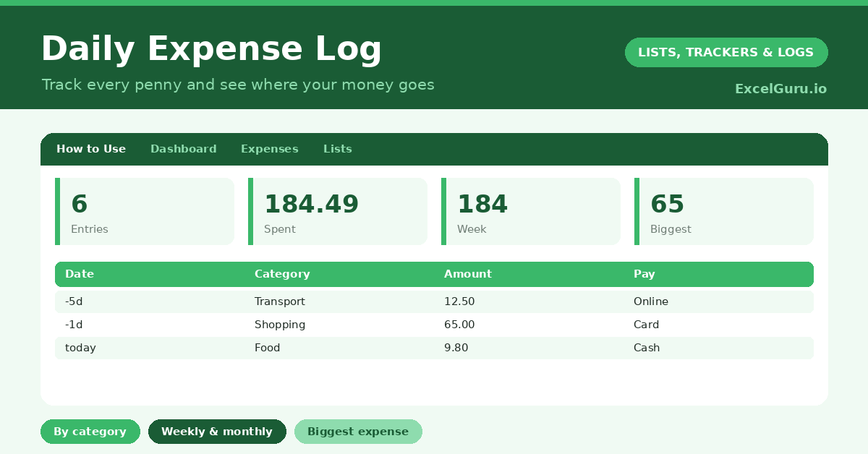Click the Biggest expense pill
This screenshot has width=868, height=454.
click(358, 432)
